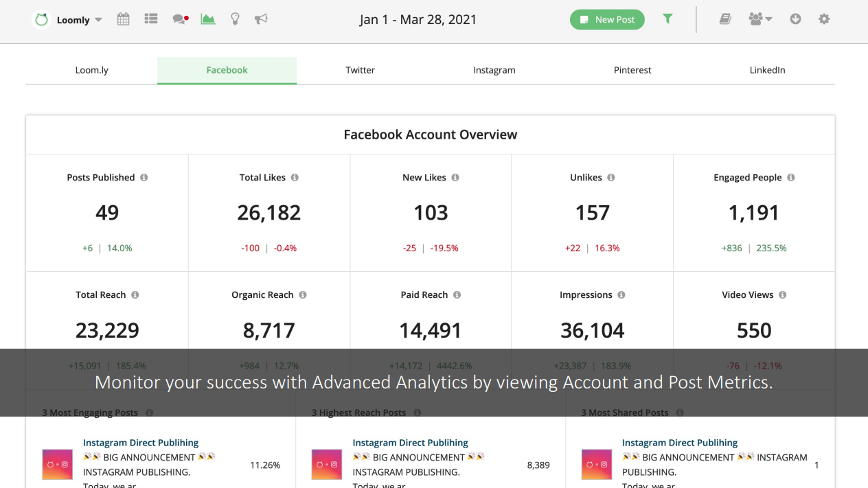
Task: Click the download arrow icon
Action: [x=795, y=19]
